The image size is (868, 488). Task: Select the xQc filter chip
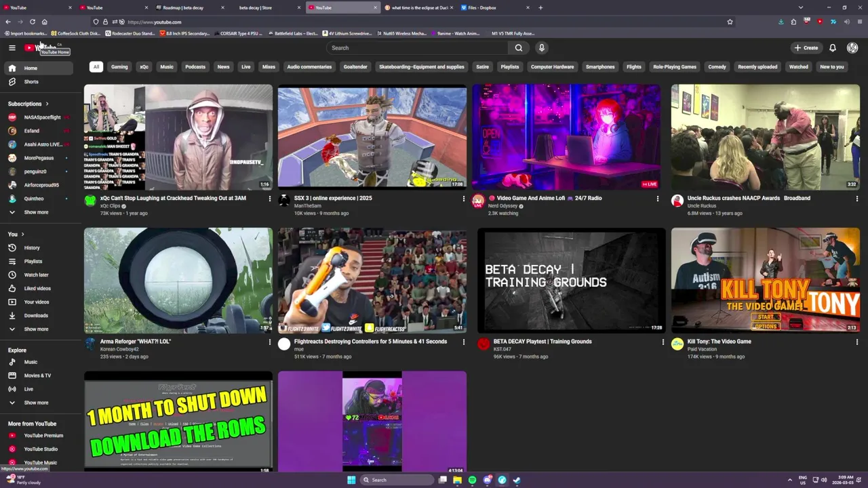pos(144,66)
